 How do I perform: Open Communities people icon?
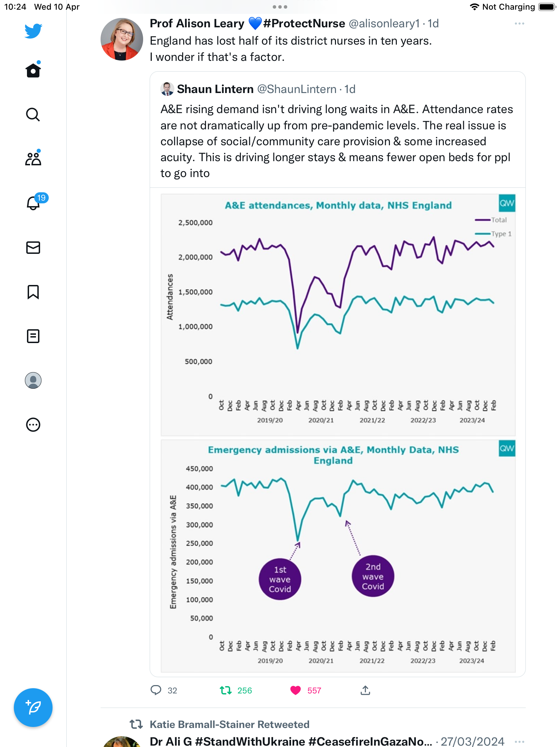click(33, 159)
